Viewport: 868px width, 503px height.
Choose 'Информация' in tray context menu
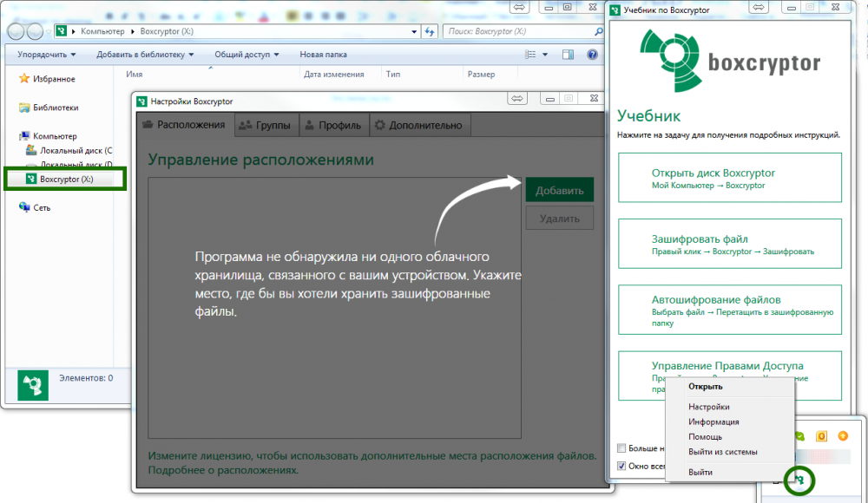point(730,421)
